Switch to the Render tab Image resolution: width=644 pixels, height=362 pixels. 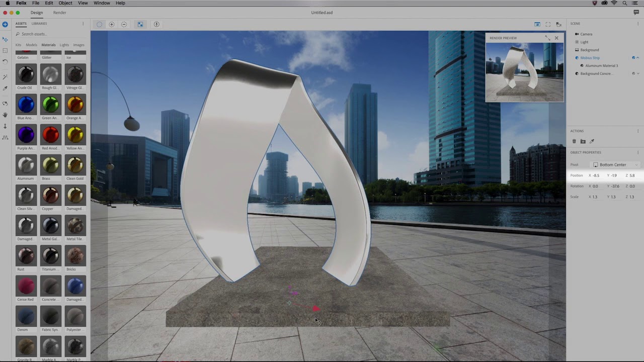[x=59, y=13]
